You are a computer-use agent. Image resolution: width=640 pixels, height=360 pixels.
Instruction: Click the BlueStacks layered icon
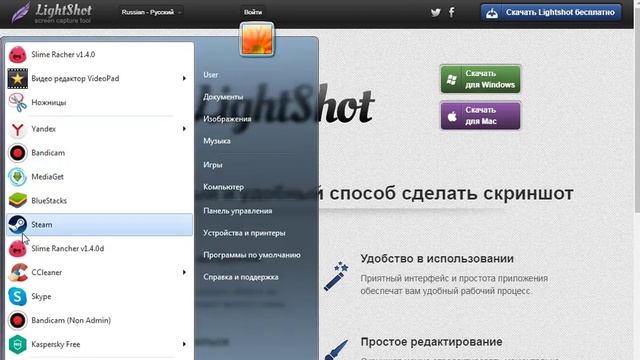18,201
